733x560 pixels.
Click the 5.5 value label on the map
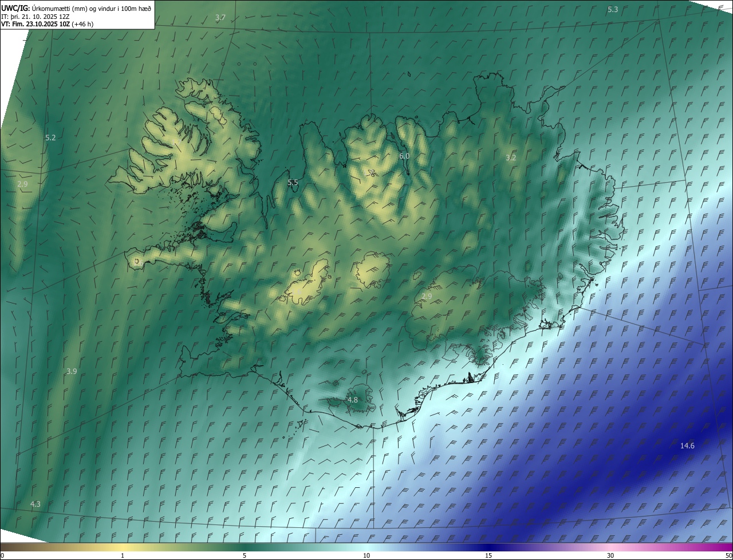click(293, 183)
